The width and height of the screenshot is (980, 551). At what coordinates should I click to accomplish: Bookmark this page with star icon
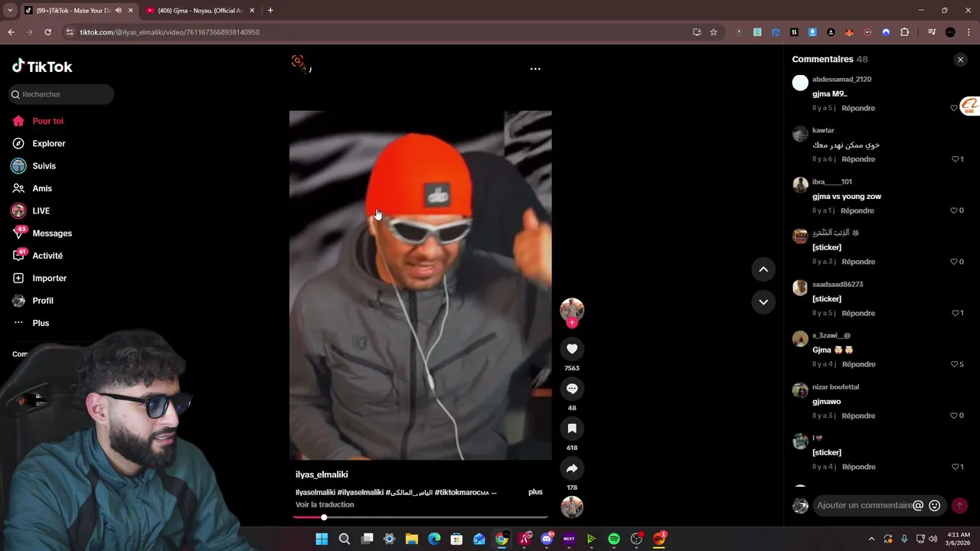(714, 32)
